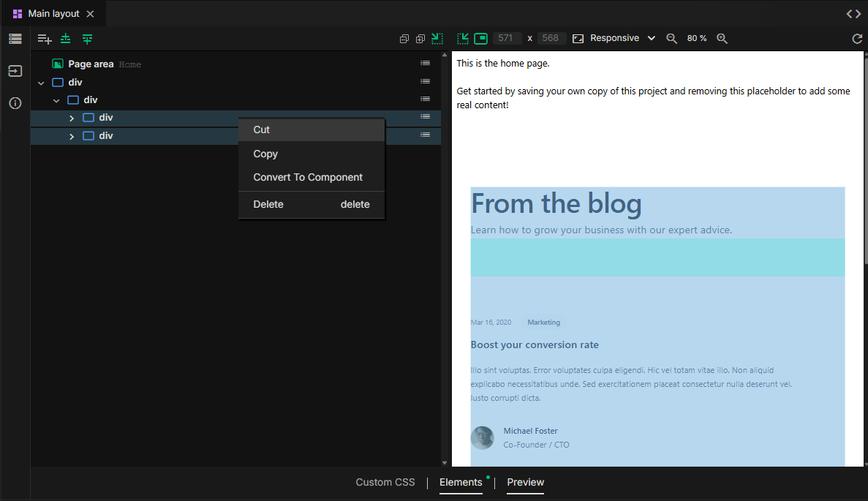Screen dimensions: 868x501
Task: Click the 'From the blog' heading in preview
Action: coord(556,204)
